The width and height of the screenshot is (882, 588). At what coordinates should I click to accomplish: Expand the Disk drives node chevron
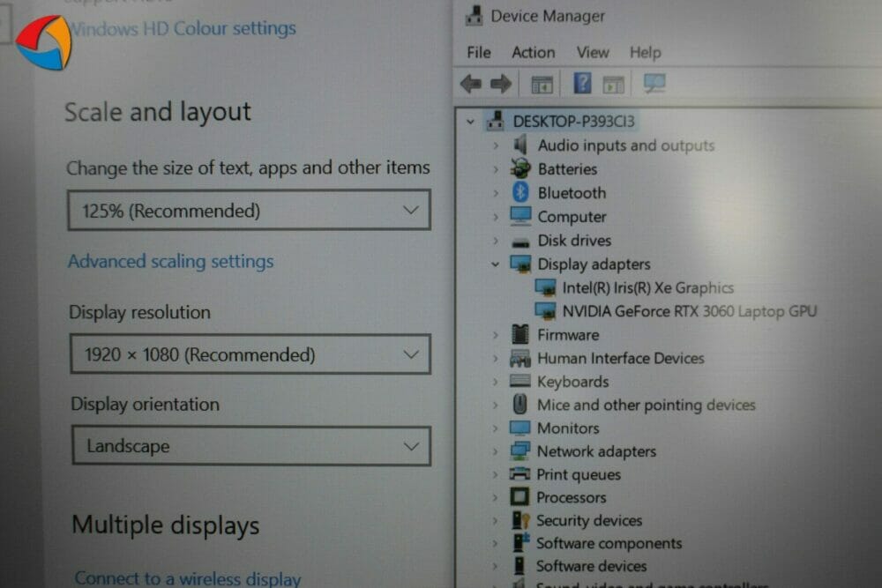coord(496,241)
